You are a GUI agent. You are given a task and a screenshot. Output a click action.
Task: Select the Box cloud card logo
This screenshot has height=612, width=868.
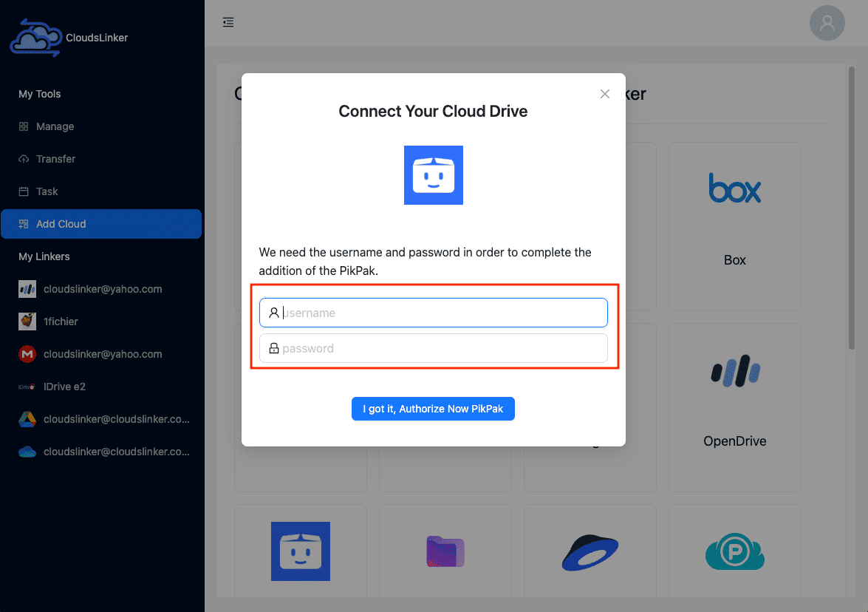(734, 188)
